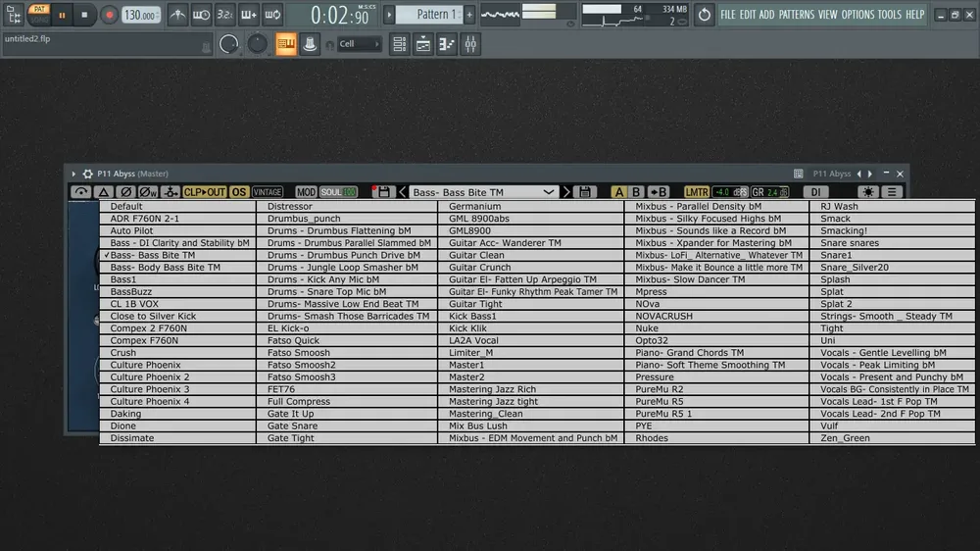980x551 pixels.
Task: Adjust the master pitch knob
Action: coord(257,44)
